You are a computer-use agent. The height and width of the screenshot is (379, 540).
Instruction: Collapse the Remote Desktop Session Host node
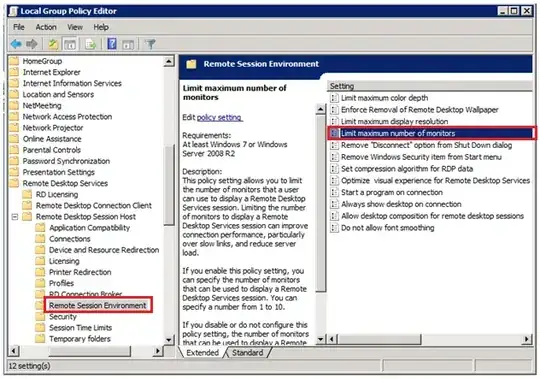tap(15, 217)
